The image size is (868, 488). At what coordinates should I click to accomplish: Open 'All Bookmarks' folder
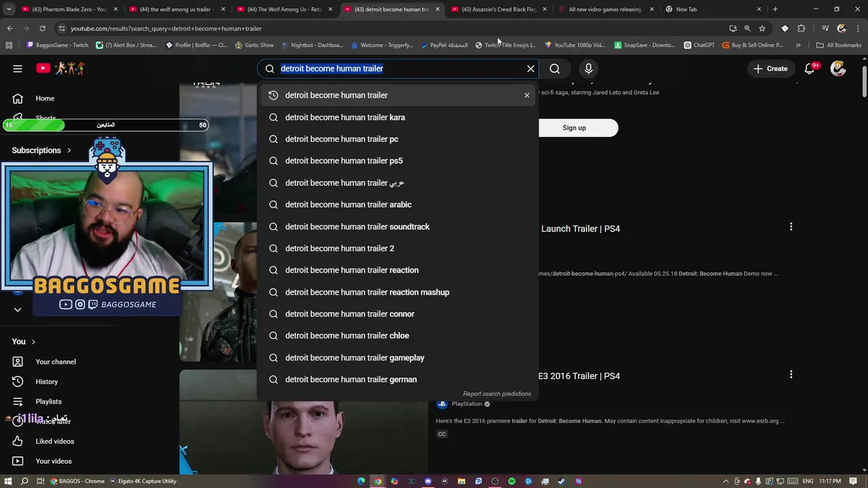[x=839, y=45]
